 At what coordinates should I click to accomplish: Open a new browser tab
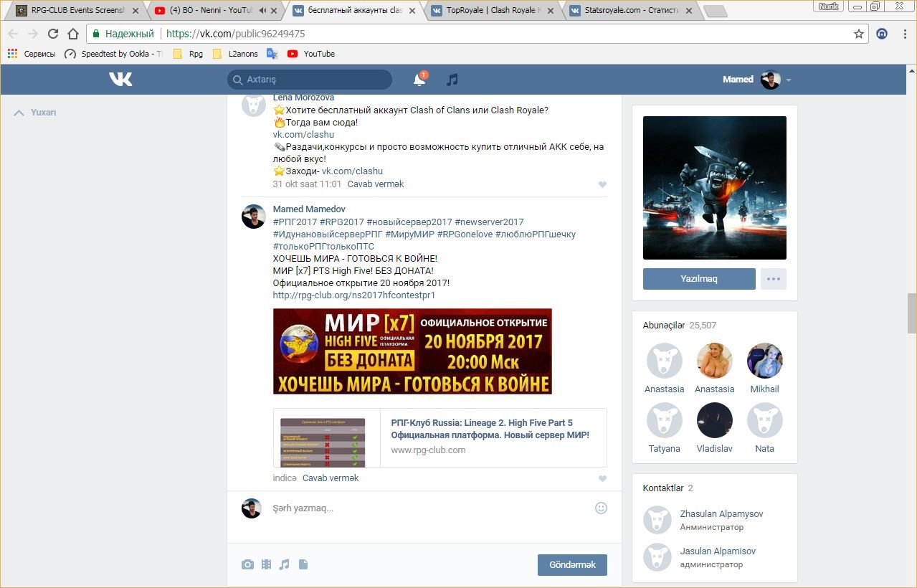[715, 11]
